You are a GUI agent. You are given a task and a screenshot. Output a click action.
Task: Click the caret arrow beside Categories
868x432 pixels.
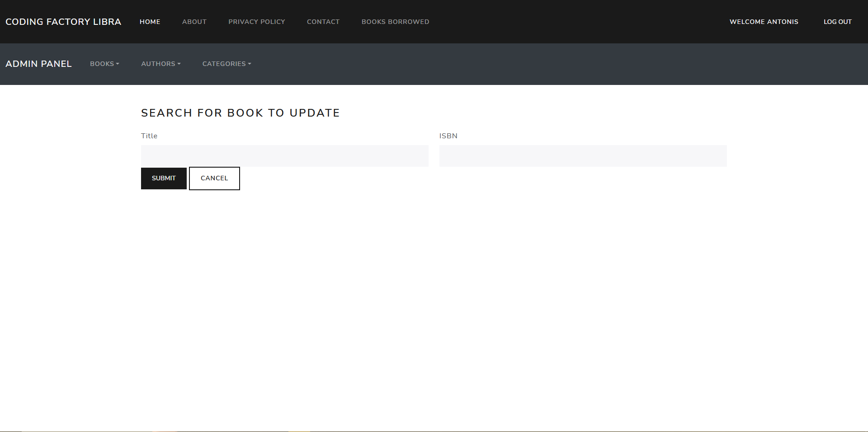point(250,64)
